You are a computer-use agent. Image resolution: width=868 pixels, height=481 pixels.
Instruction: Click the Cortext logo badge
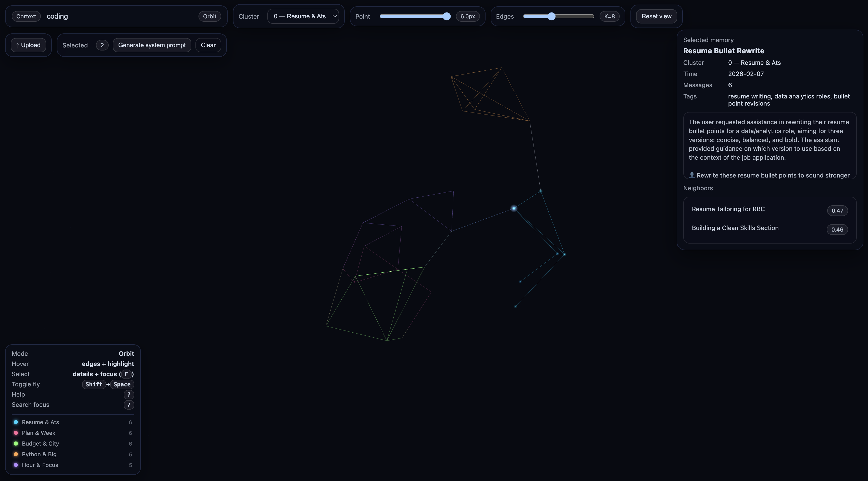coord(26,16)
